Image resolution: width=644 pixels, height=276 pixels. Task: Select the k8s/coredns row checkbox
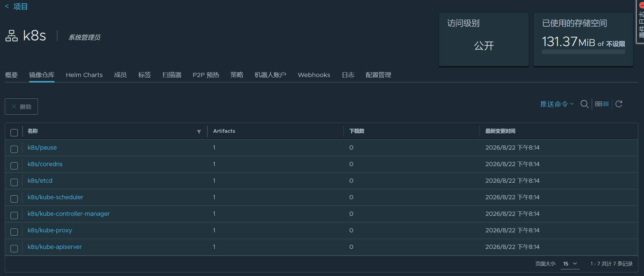pos(14,166)
